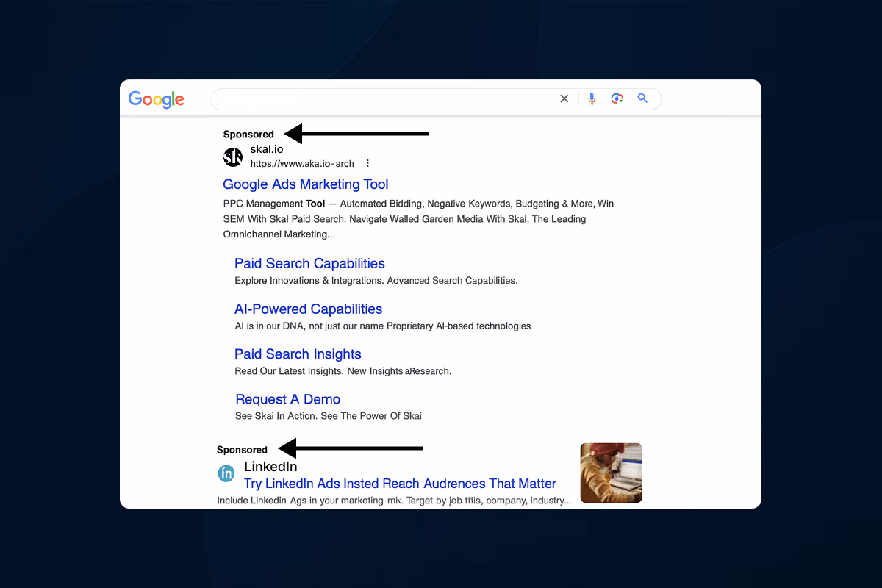Image resolution: width=882 pixels, height=588 pixels.
Task: Click 'Read Our Latest Insights' description
Action: pos(343,371)
